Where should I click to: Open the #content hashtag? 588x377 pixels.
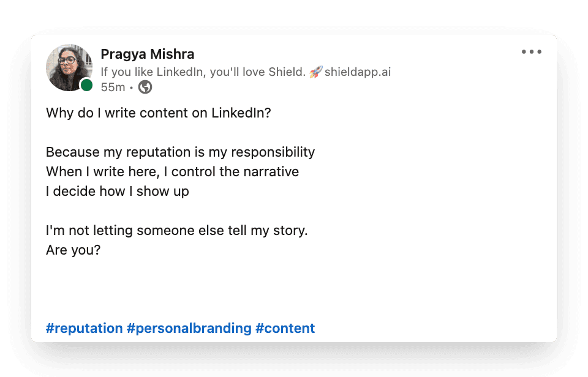[285, 328]
